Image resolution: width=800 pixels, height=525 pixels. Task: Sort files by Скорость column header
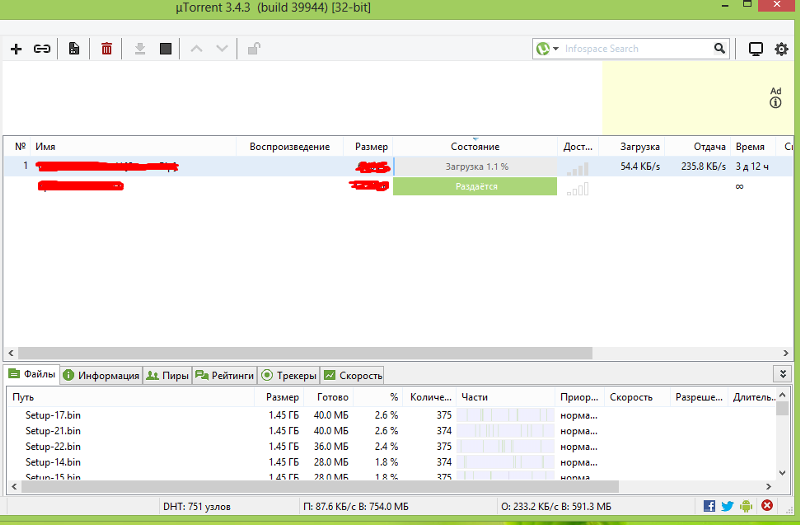(x=637, y=397)
